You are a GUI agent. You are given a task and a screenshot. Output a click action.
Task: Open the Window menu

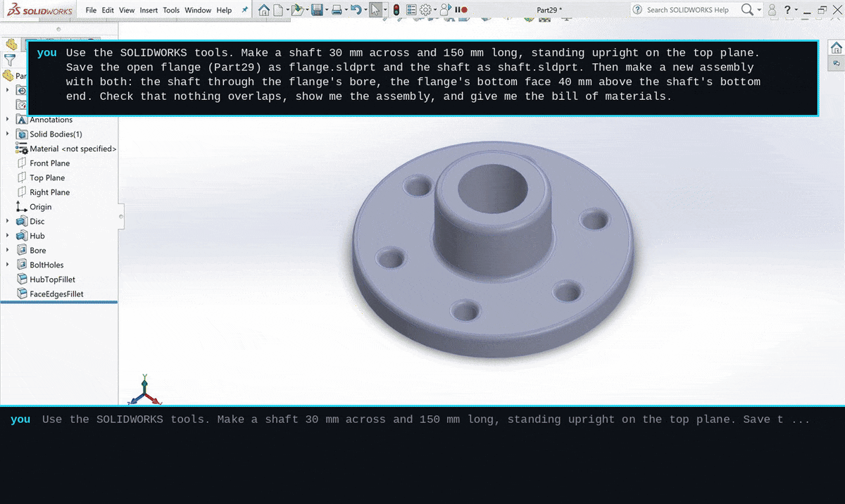click(x=198, y=10)
